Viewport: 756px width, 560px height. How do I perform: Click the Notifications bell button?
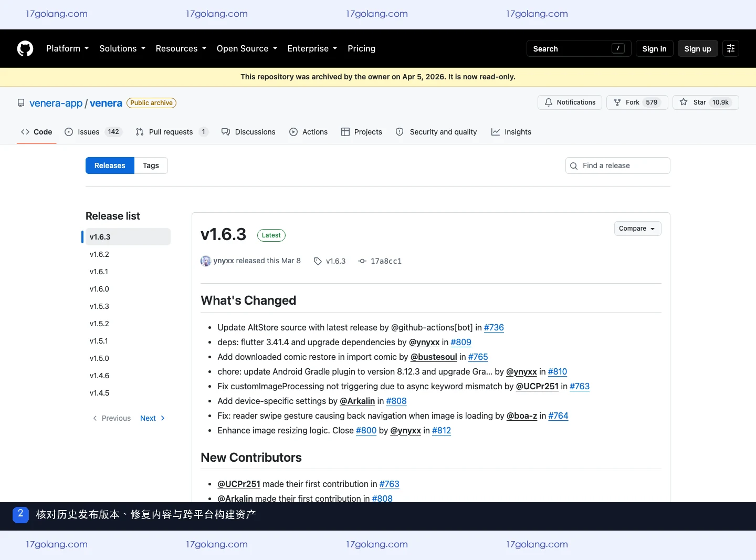point(570,102)
